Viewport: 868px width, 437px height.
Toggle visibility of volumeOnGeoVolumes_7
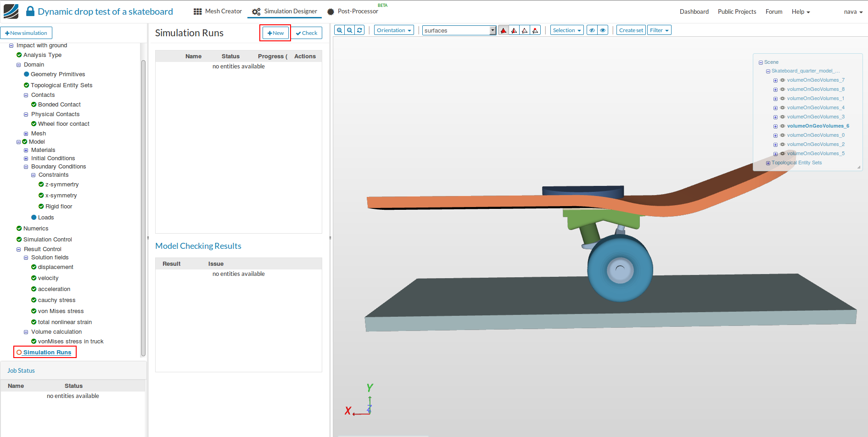click(783, 80)
